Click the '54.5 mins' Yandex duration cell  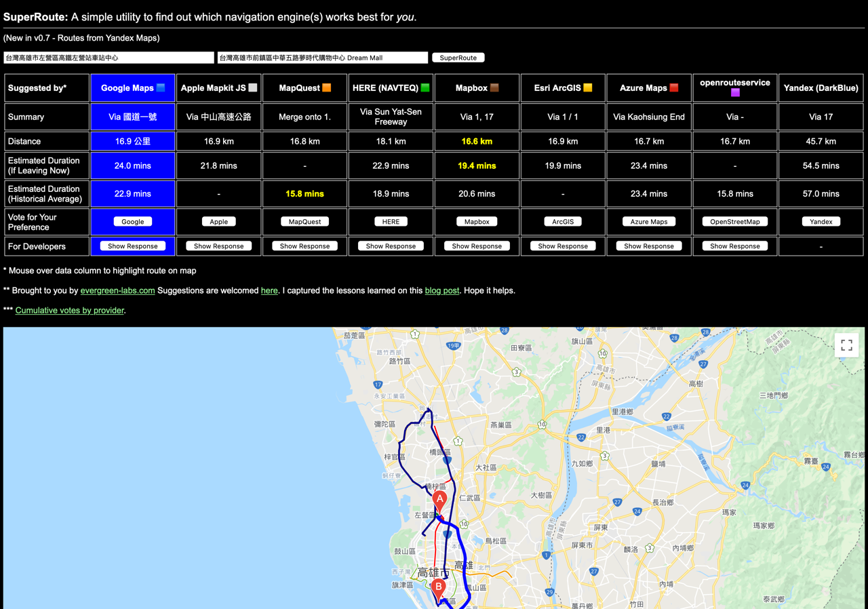coord(821,165)
